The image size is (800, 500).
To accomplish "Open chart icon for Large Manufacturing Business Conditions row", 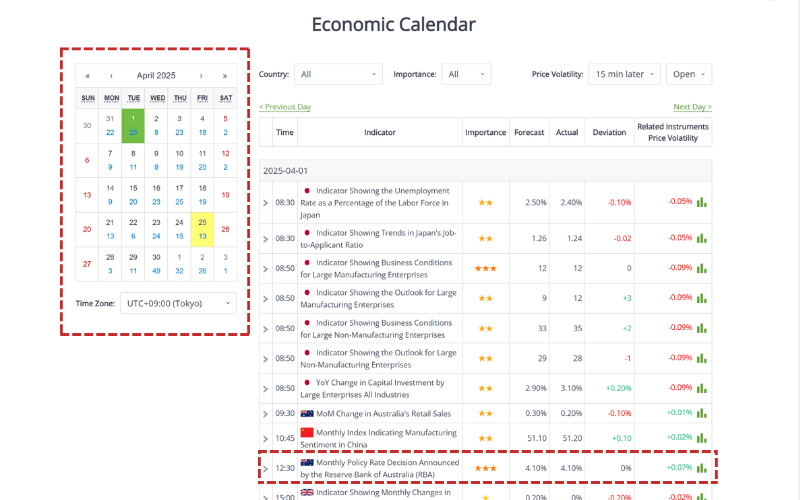I will click(x=702, y=268).
